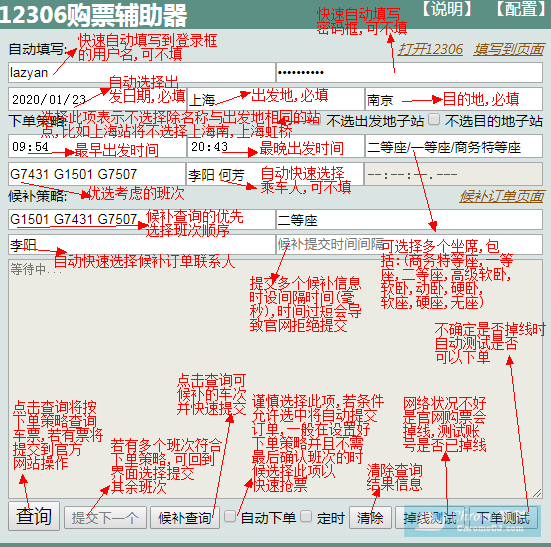The width and height of the screenshot is (551, 547).
Task: Click the 提交下一个 button
Action: click(105, 517)
